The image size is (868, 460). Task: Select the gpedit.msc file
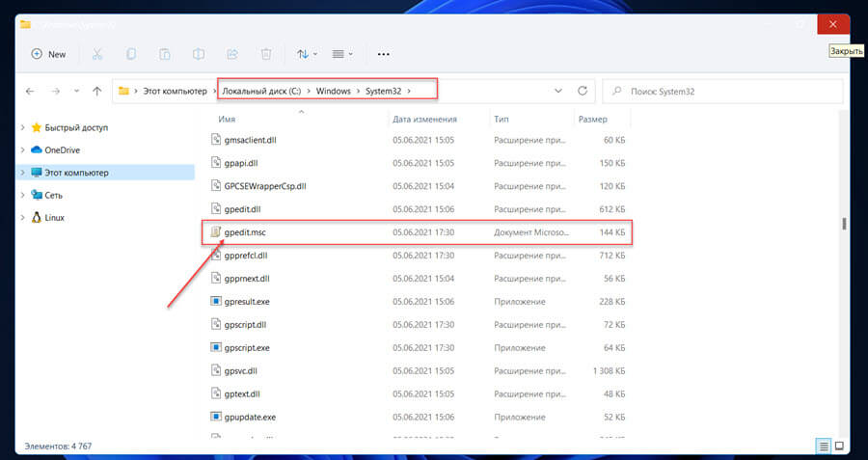(245, 232)
